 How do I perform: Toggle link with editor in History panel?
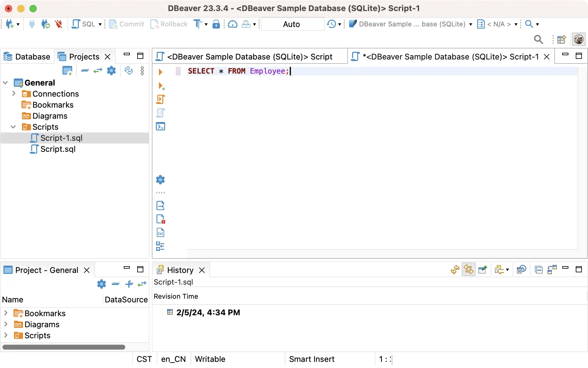pos(468,270)
